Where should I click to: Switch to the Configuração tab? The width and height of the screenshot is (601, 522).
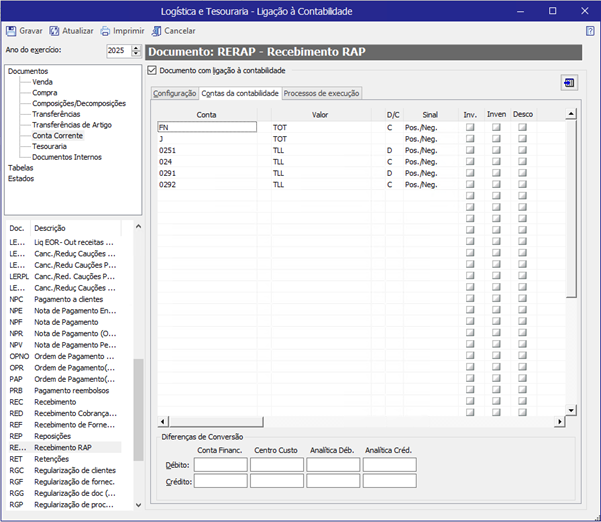pos(175,94)
